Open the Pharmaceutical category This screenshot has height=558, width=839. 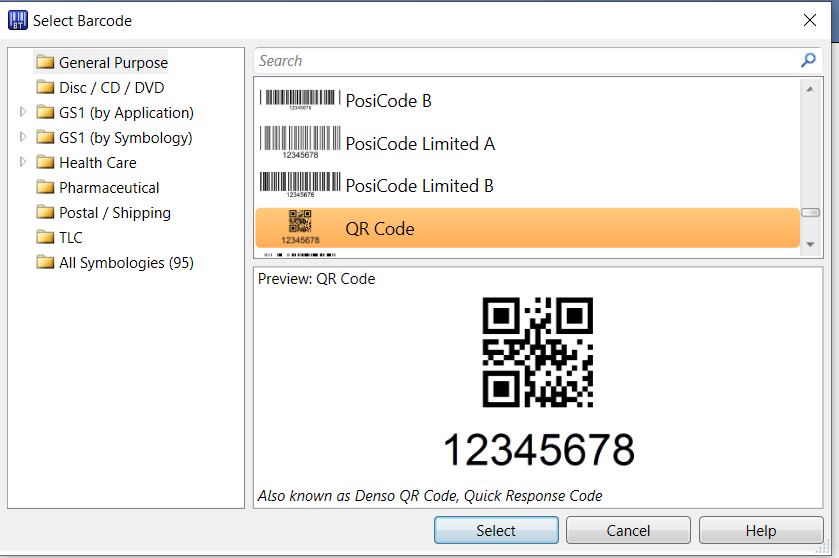pyautogui.click(x=109, y=188)
